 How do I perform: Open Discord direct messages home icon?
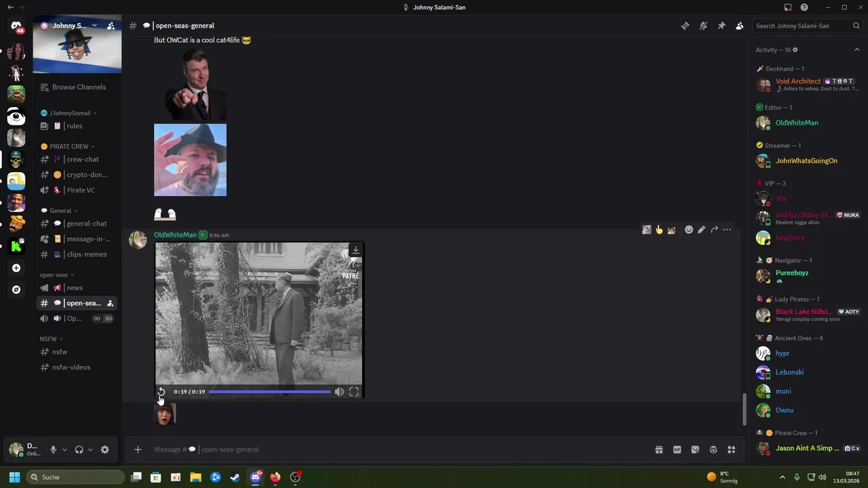[x=16, y=26]
